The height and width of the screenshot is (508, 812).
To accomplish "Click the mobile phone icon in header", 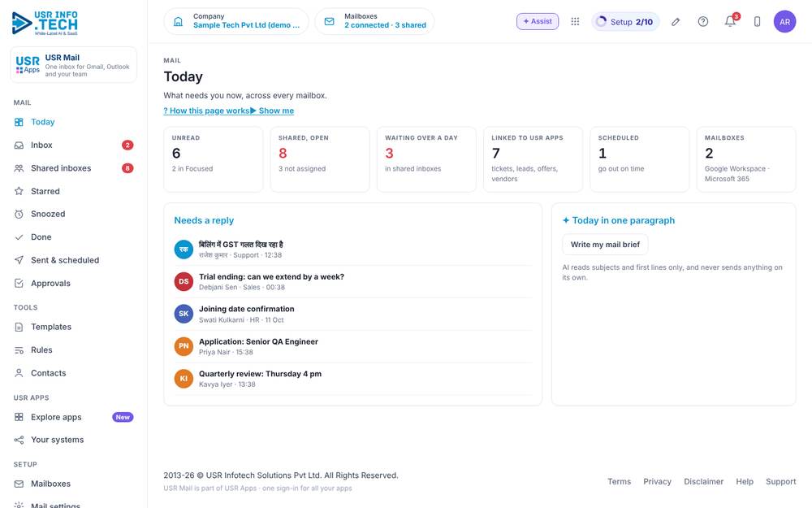I will coord(757,22).
